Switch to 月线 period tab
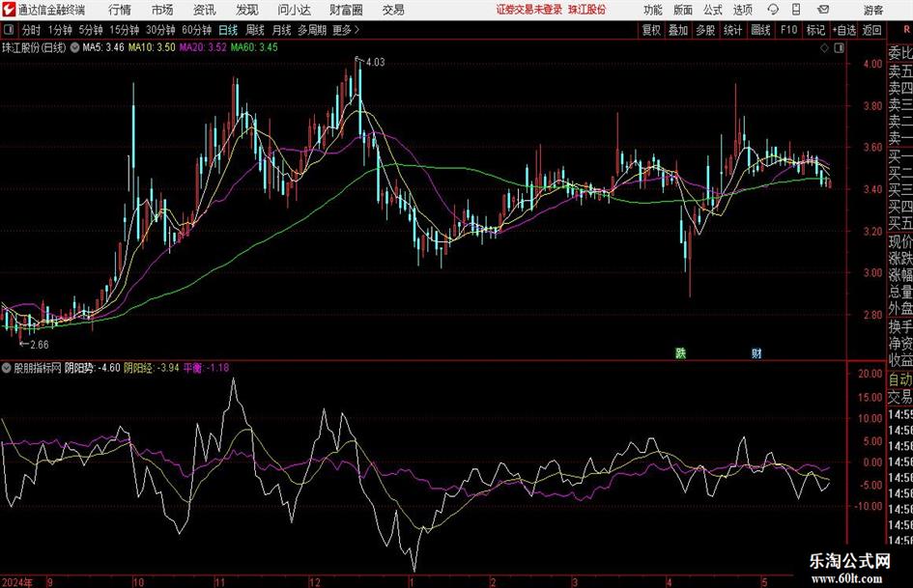 coord(281,30)
